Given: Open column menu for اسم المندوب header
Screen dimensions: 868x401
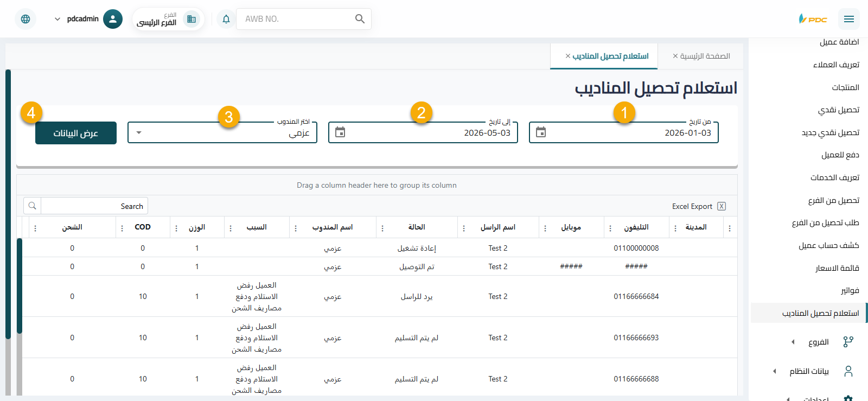Looking at the screenshot, I should pos(296,228).
